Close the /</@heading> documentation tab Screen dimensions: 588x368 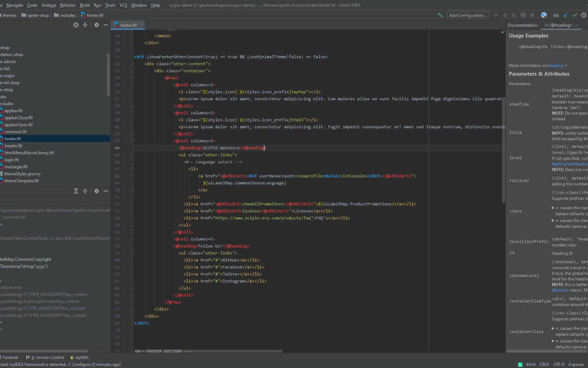point(577,25)
